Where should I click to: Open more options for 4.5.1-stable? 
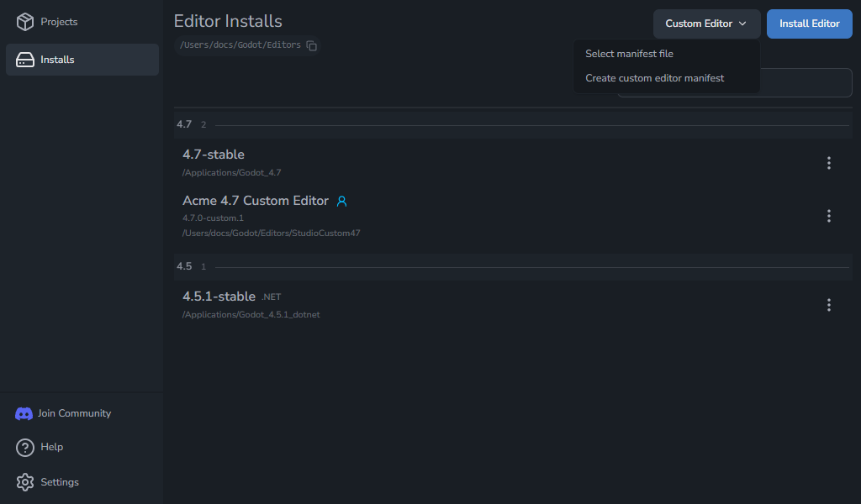pyautogui.click(x=828, y=305)
